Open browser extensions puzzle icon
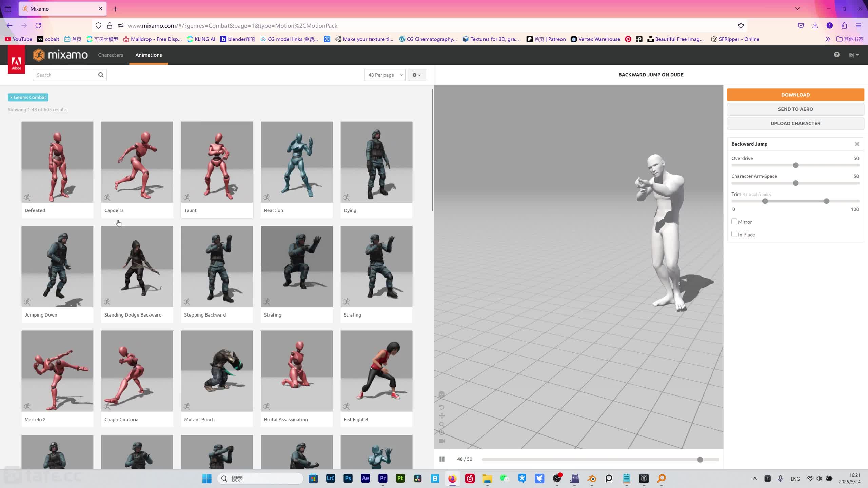The height and width of the screenshot is (488, 868). click(x=844, y=26)
